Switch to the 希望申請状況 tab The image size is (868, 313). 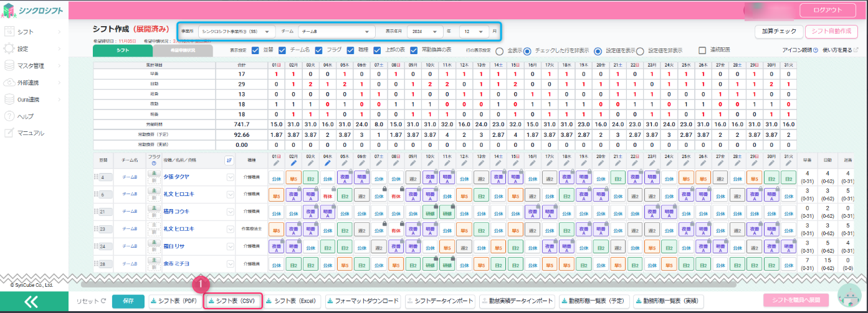(x=183, y=50)
